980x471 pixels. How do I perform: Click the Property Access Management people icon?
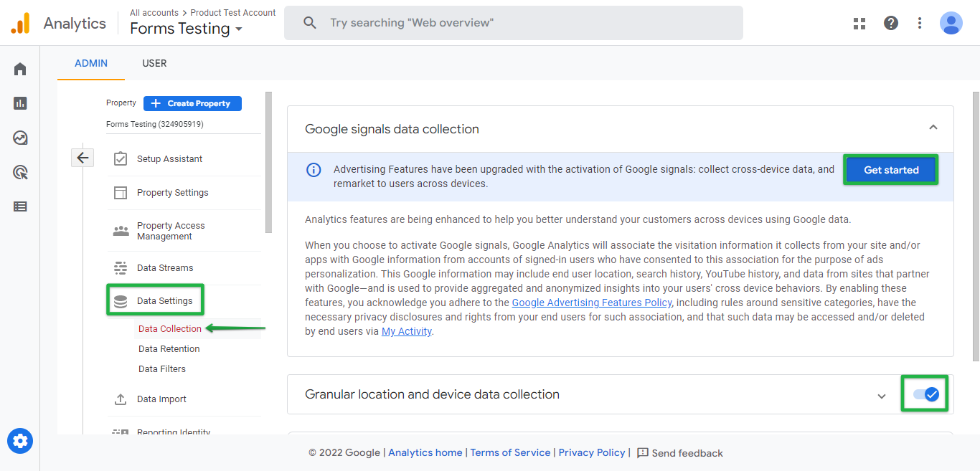121,231
